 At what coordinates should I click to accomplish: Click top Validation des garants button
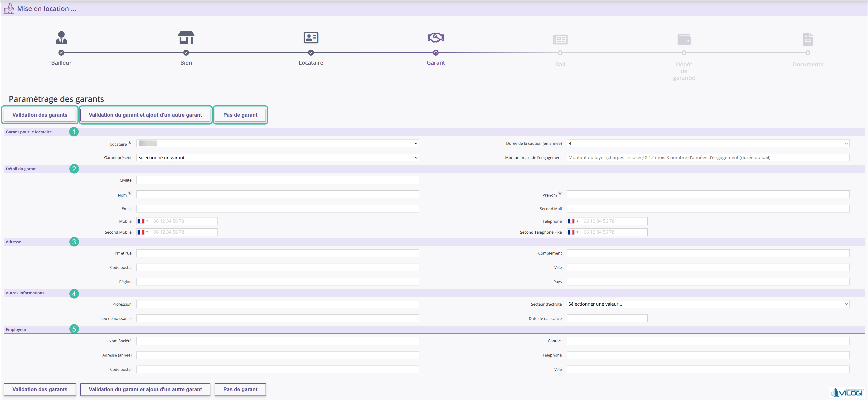40,115
